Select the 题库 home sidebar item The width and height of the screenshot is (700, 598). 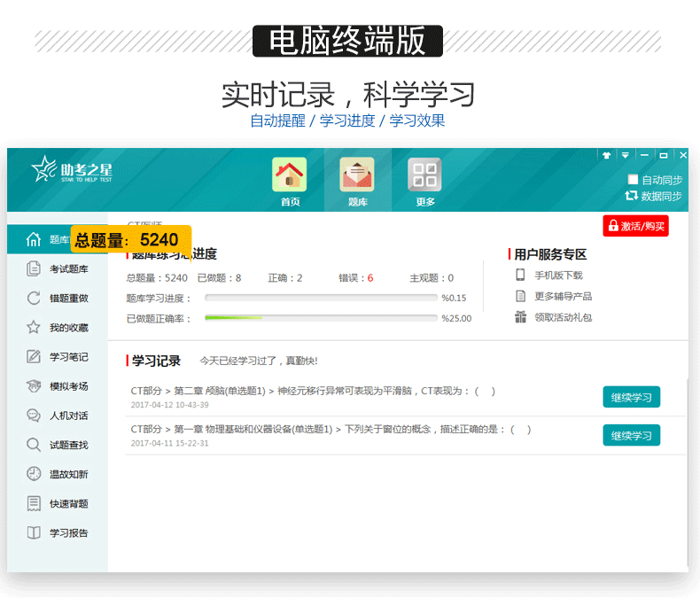coord(57,240)
